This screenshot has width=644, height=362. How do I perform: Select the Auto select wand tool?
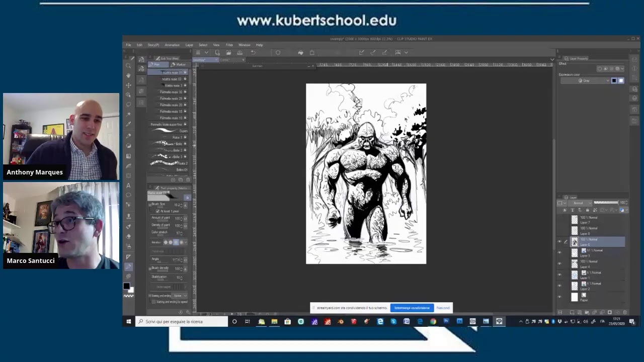coord(128,114)
